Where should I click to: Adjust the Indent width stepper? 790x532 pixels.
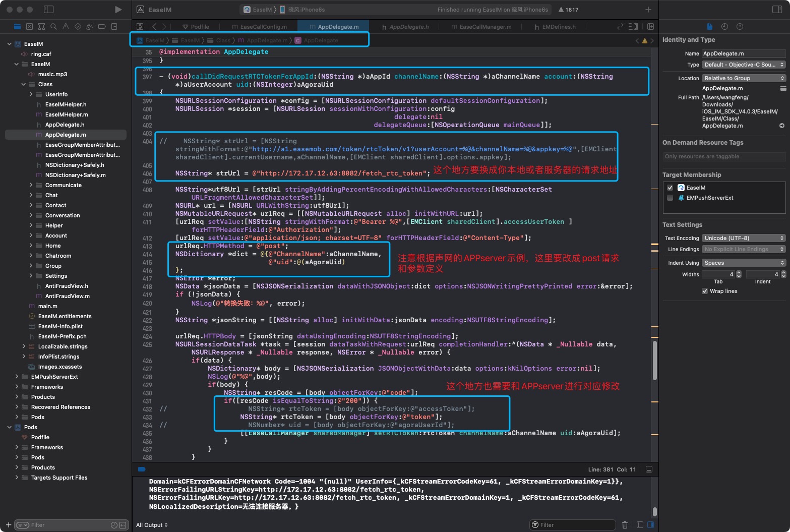point(783,274)
